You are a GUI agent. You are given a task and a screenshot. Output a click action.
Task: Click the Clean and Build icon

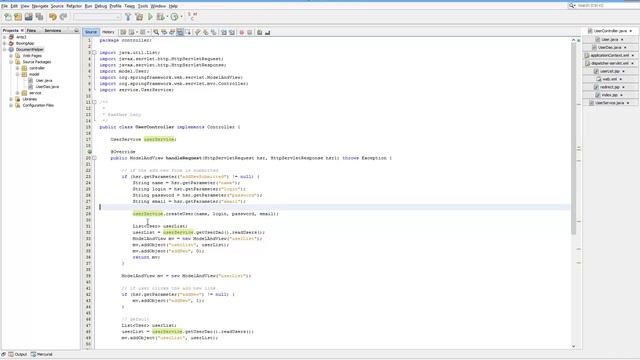[x=139, y=17]
